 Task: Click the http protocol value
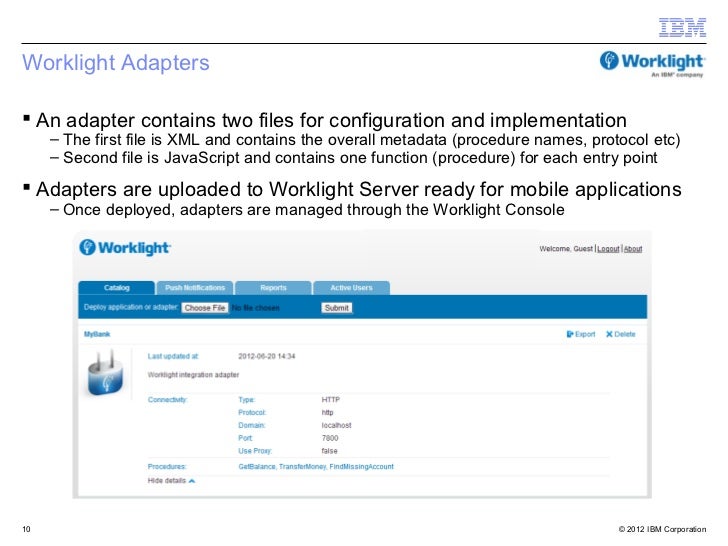pos(327,412)
